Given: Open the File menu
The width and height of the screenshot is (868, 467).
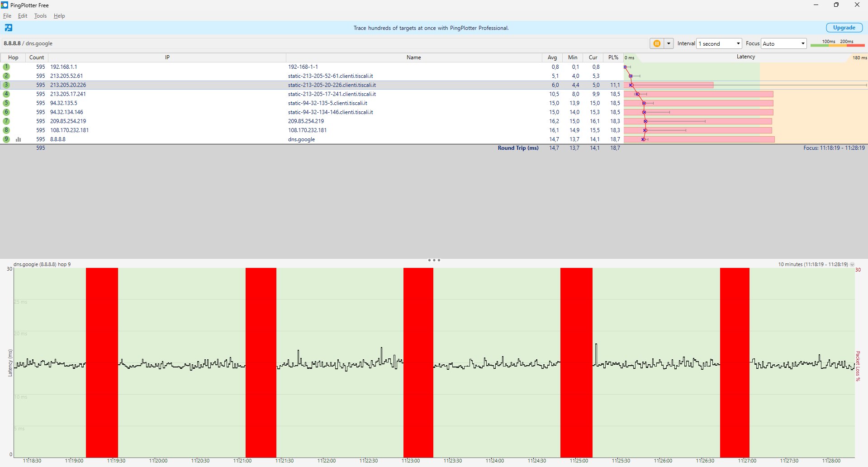Looking at the screenshot, I should click(x=7, y=16).
